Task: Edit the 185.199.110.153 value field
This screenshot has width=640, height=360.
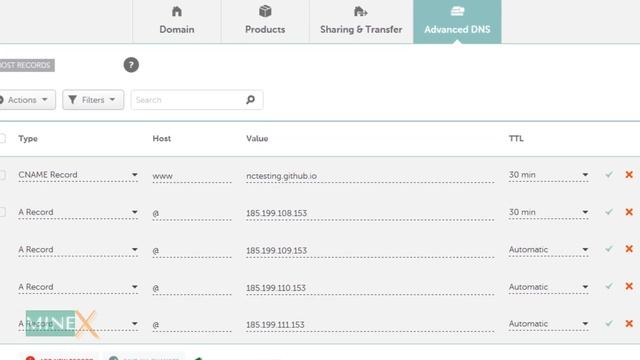Action: tap(370, 288)
